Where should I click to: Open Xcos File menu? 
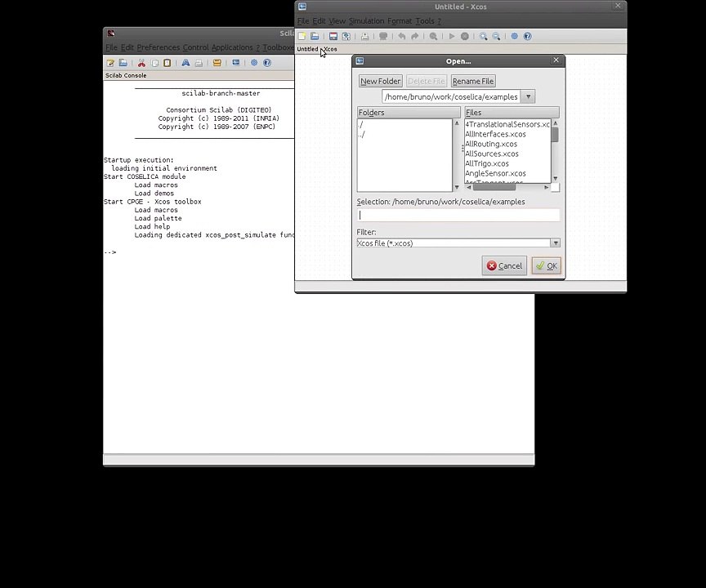point(303,21)
